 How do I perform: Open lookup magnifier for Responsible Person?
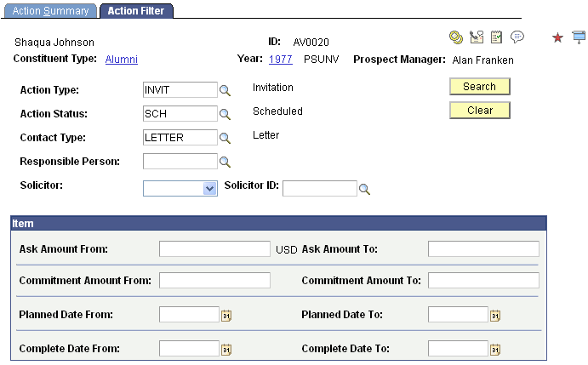[x=225, y=162]
